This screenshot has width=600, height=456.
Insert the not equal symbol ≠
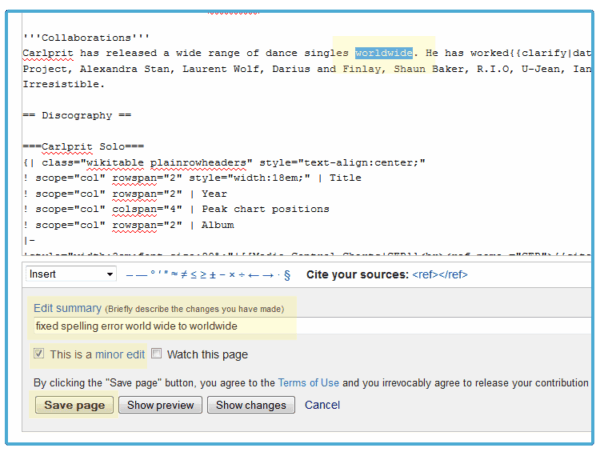pos(184,274)
